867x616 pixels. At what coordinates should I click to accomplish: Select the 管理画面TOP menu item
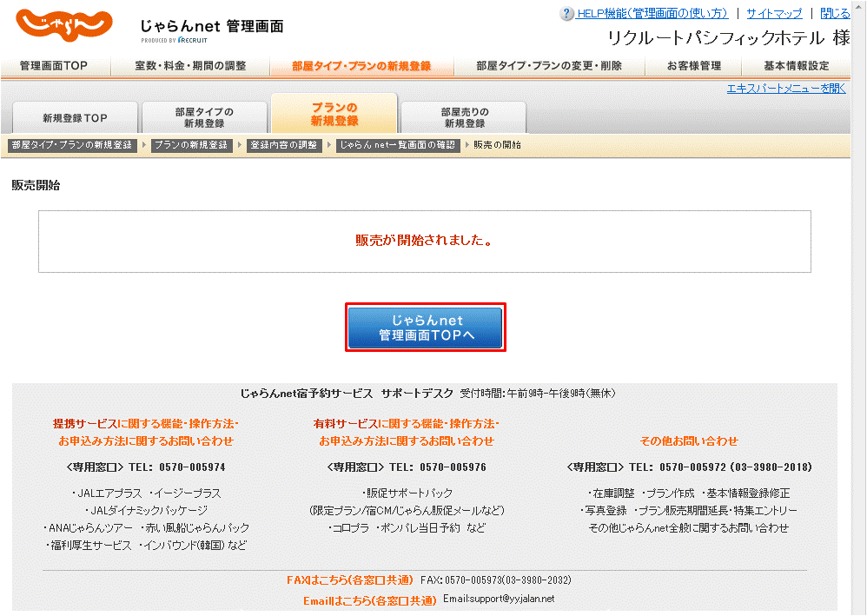54,65
